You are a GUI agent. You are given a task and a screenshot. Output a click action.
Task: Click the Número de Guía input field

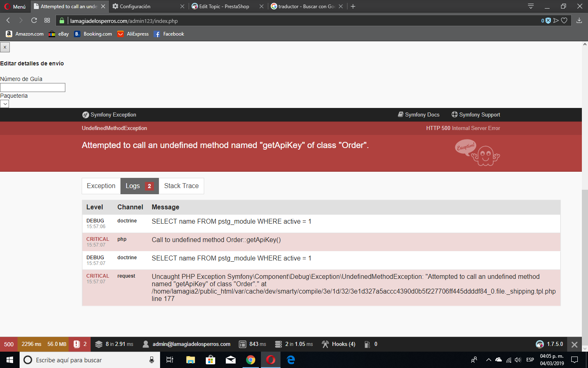click(33, 88)
